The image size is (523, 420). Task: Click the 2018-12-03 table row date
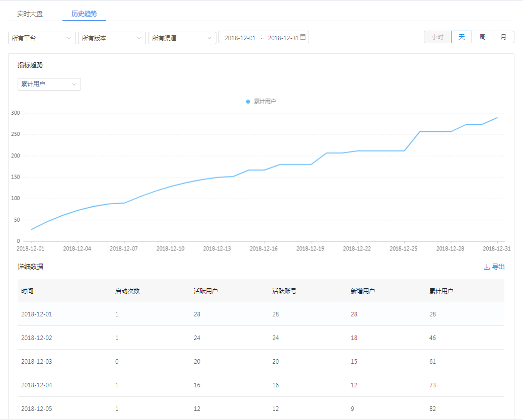click(37, 362)
